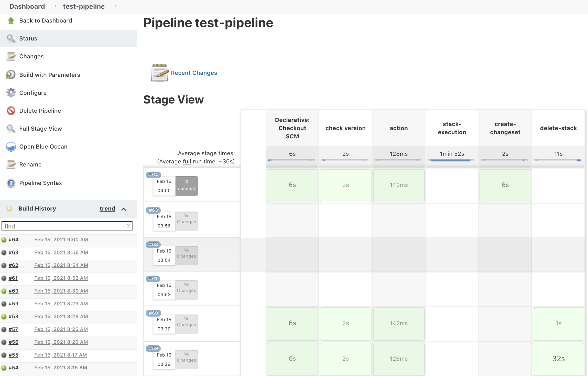This screenshot has height=376, width=588.
Task: Click the gray status ball beside build #63
Action: click(4, 252)
